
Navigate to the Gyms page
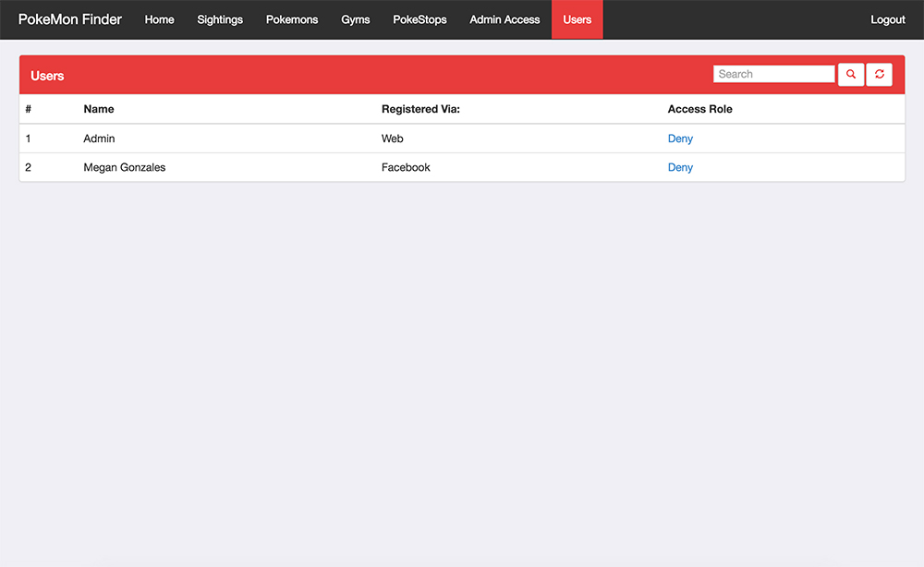click(x=356, y=19)
